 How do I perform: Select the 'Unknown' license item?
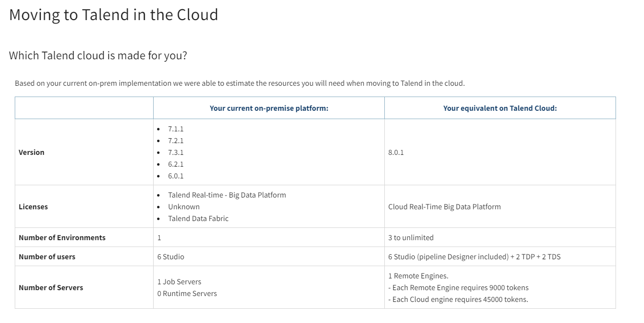[x=184, y=206]
